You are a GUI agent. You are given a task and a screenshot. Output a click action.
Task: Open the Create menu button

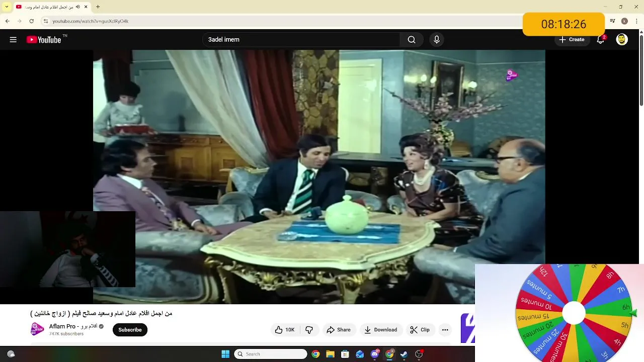(x=572, y=40)
